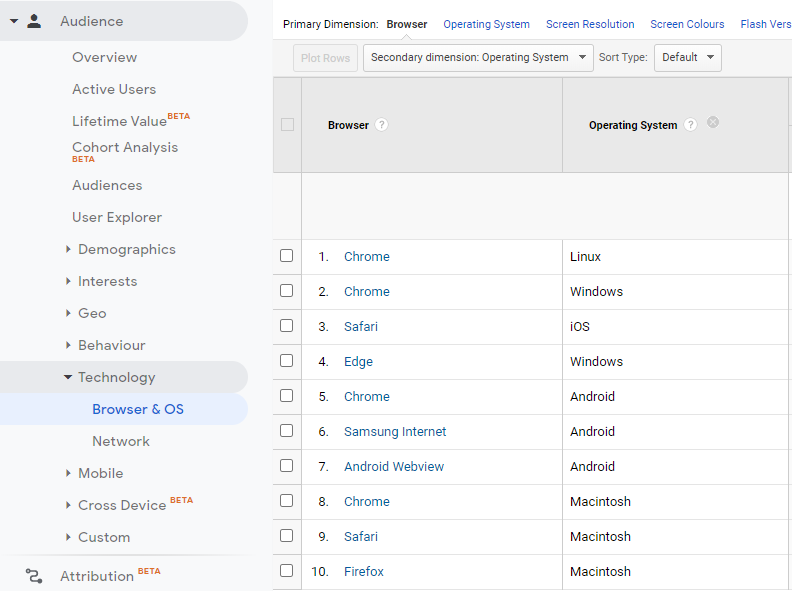792x591 pixels.
Task: Check the row 3 Safari iOS checkbox
Action: pyautogui.click(x=286, y=325)
